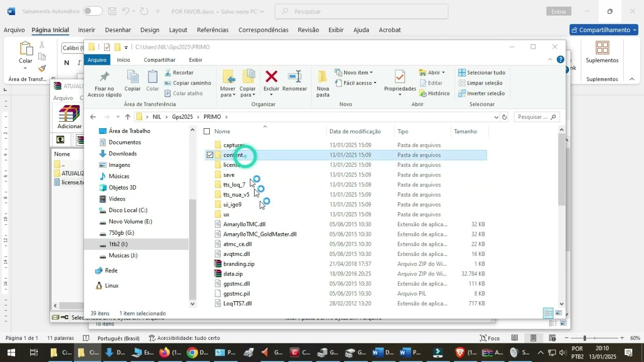The image size is (644, 362).
Task: Expand address bar history dropdown arrow
Action: tap(496, 117)
